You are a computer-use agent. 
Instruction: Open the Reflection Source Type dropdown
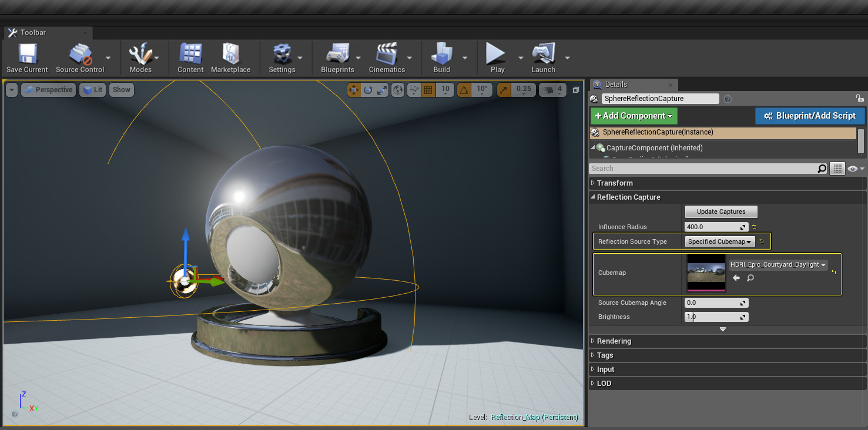click(x=720, y=241)
